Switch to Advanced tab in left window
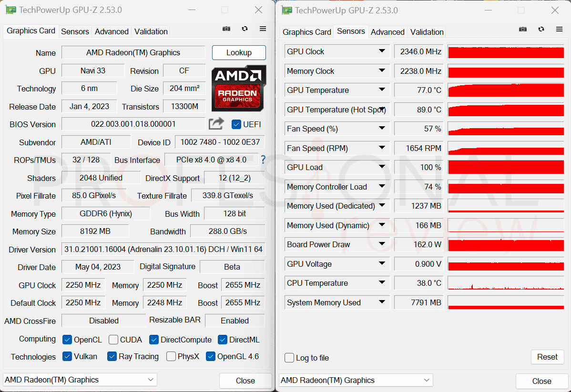The image size is (571, 392). (112, 31)
